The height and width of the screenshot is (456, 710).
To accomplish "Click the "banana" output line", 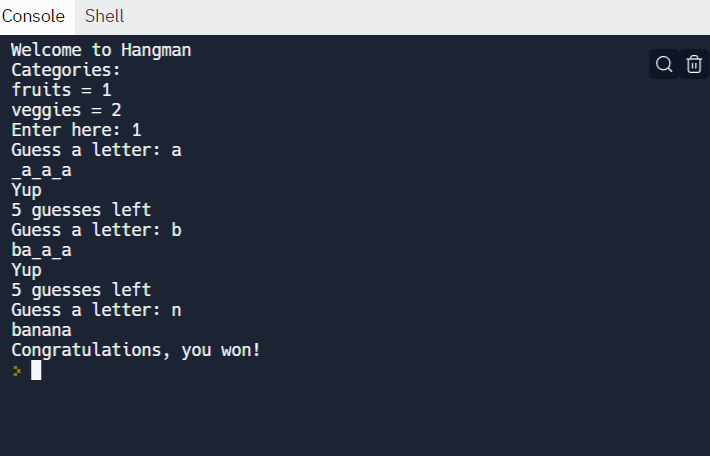I will click(41, 330).
